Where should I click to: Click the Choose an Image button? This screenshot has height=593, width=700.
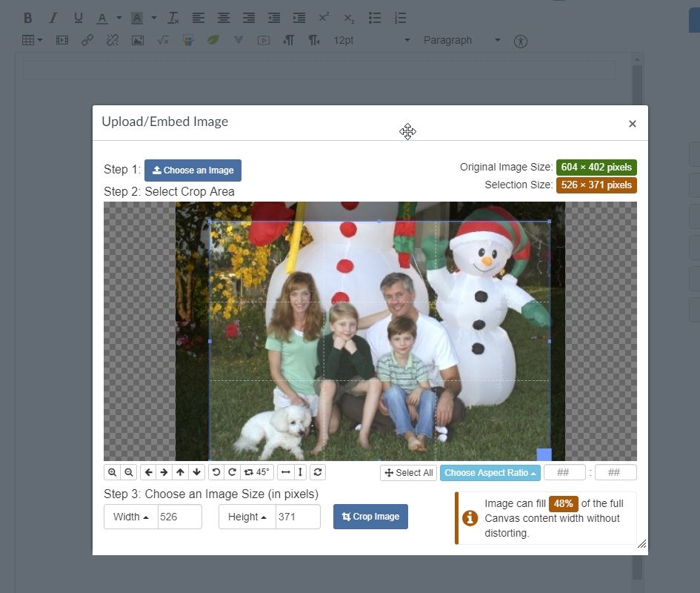tap(193, 170)
